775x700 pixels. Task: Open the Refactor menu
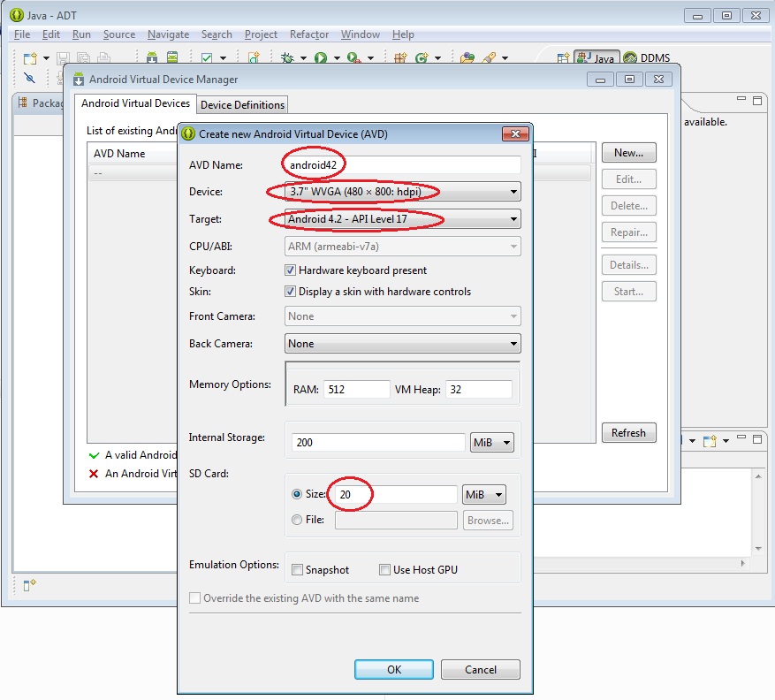point(309,34)
